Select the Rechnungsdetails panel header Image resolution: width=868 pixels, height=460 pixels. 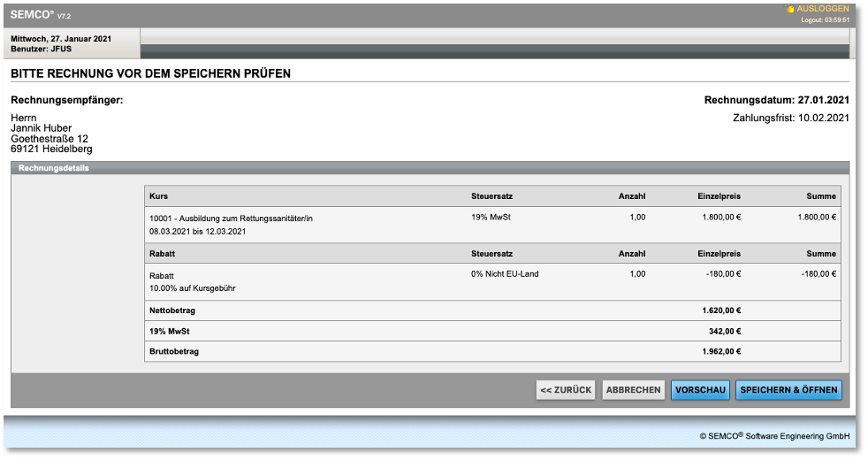(430, 168)
